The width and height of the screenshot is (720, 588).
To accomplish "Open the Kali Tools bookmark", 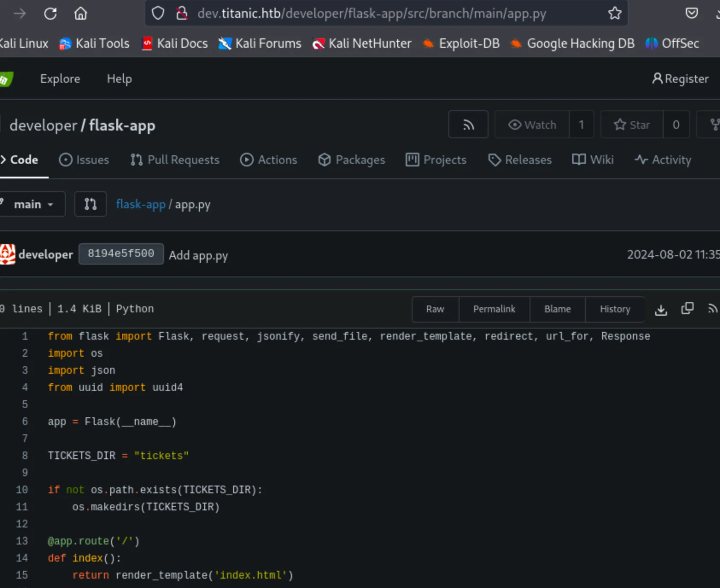I will click(94, 44).
